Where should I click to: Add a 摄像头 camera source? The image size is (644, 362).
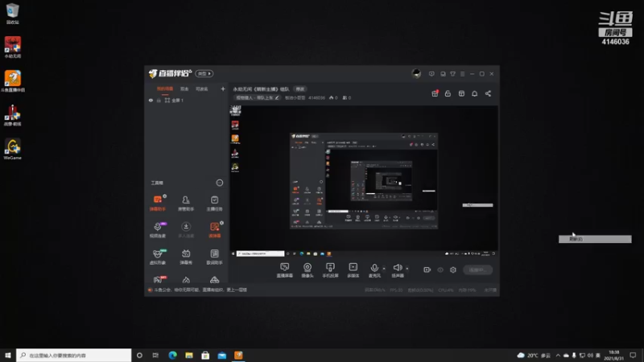pyautogui.click(x=308, y=270)
